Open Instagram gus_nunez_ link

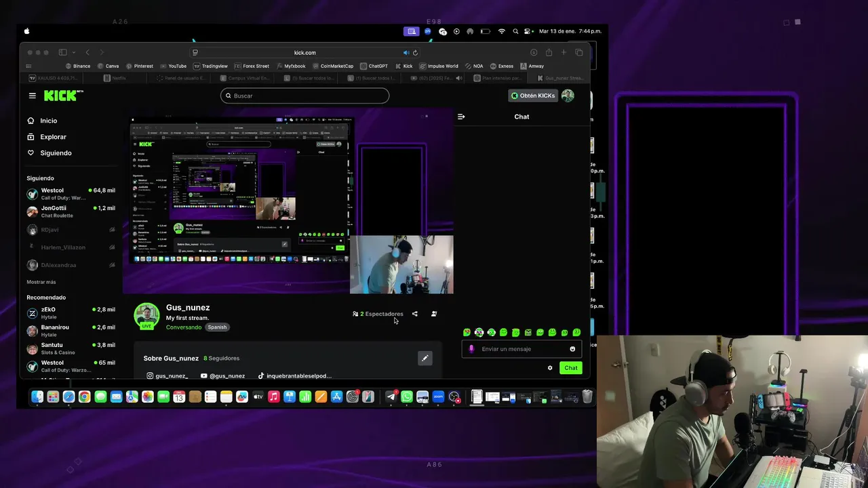pos(167,375)
